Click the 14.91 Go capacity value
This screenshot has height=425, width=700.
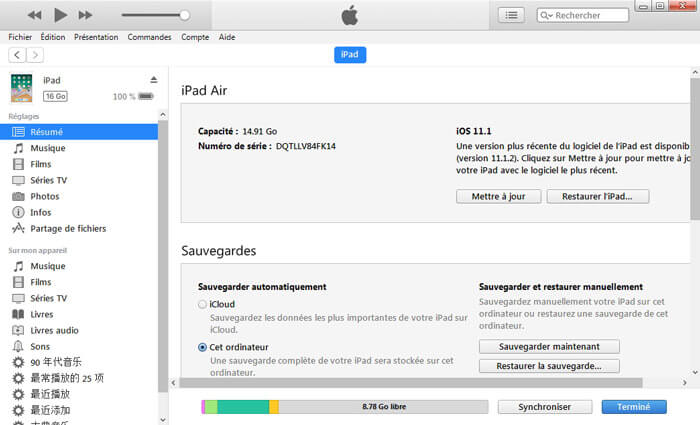[260, 132]
